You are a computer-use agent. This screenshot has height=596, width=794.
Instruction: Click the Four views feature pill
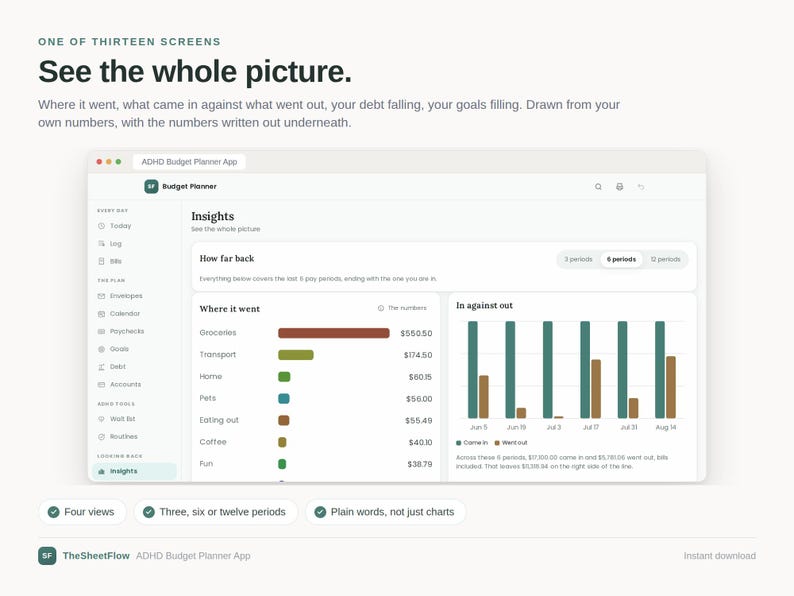tap(82, 512)
